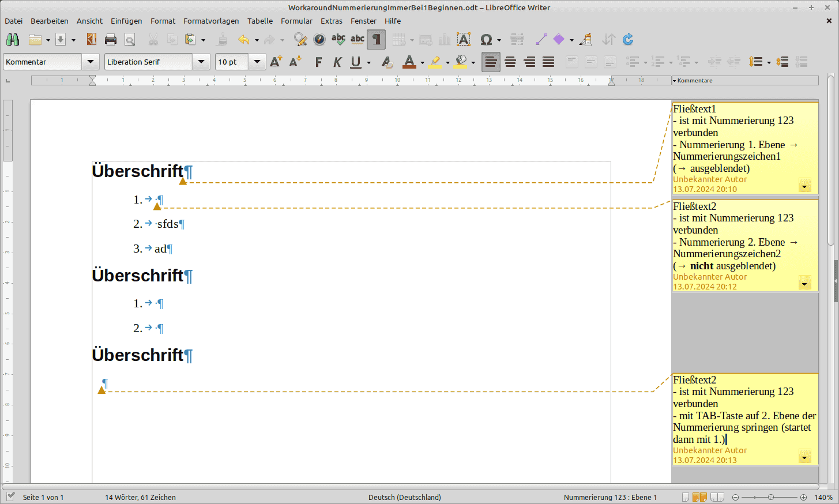839x504 pixels.
Task: Clear direct formatting icon
Action: click(x=387, y=62)
